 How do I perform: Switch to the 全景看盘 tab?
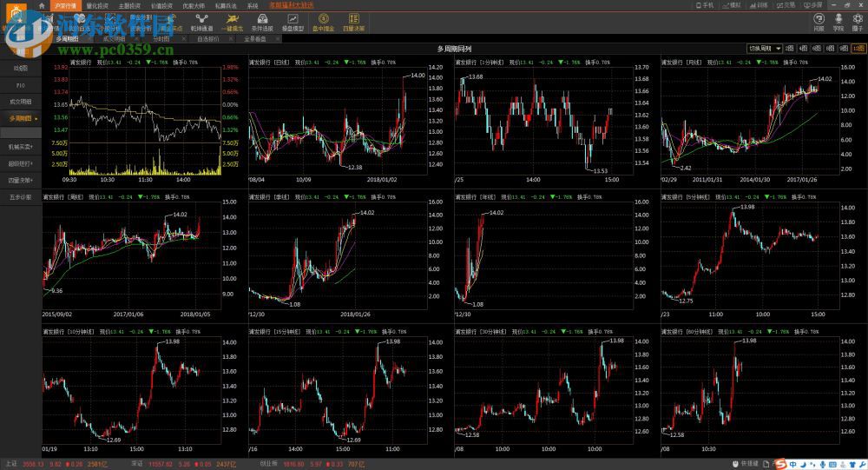point(254,39)
